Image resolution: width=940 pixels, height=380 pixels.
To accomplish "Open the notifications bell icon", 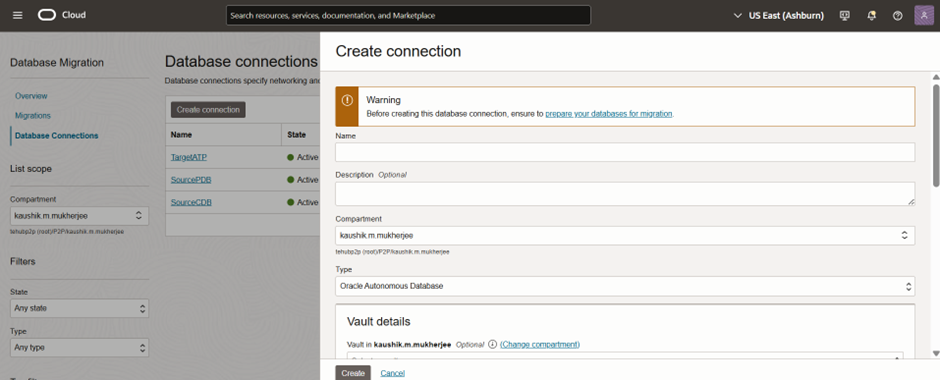I will (872, 16).
